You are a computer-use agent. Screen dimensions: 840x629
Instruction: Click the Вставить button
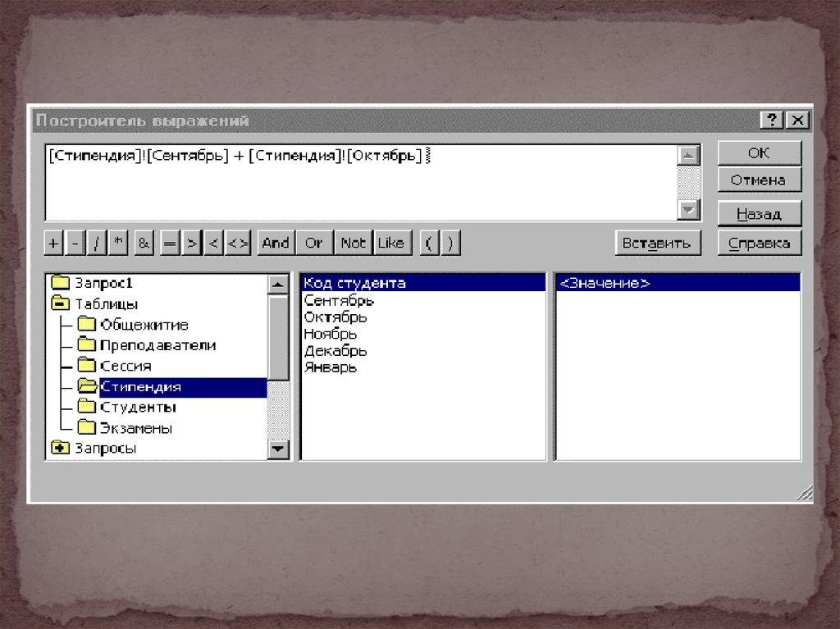(x=658, y=243)
